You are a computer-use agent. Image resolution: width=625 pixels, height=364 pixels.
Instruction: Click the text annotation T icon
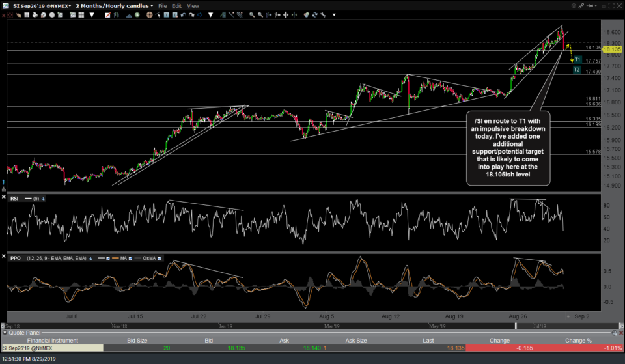pos(166,15)
